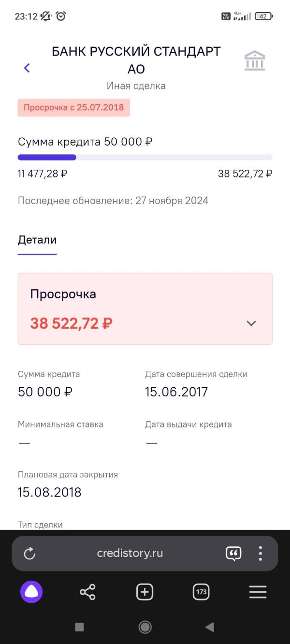Share this page via share icon

coord(87,592)
